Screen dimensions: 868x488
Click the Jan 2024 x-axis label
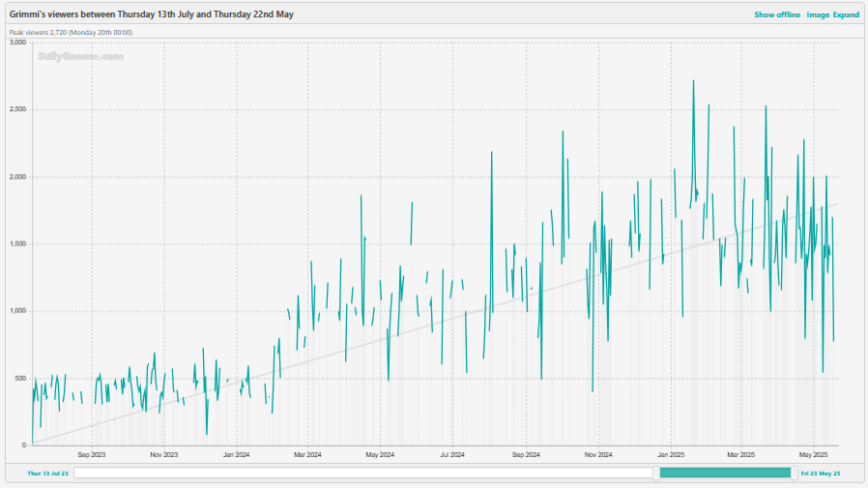pyautogui.click(x=236, y=453)
